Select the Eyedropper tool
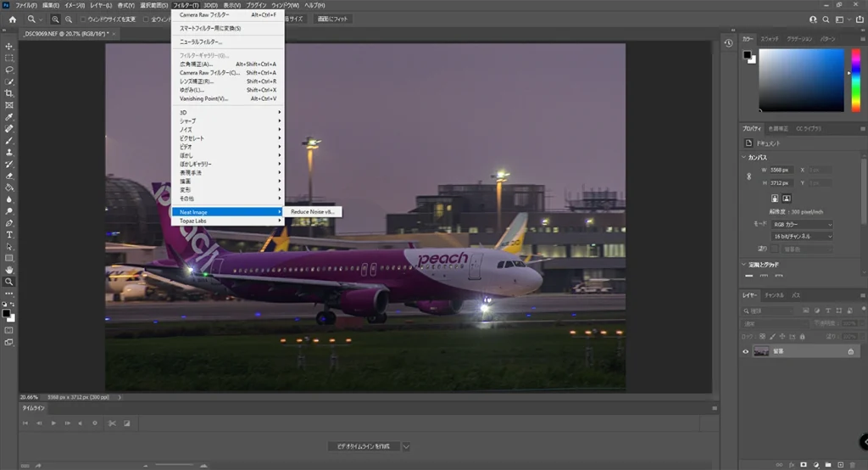Viewport: 868px width, 470px height. point(9,117)
